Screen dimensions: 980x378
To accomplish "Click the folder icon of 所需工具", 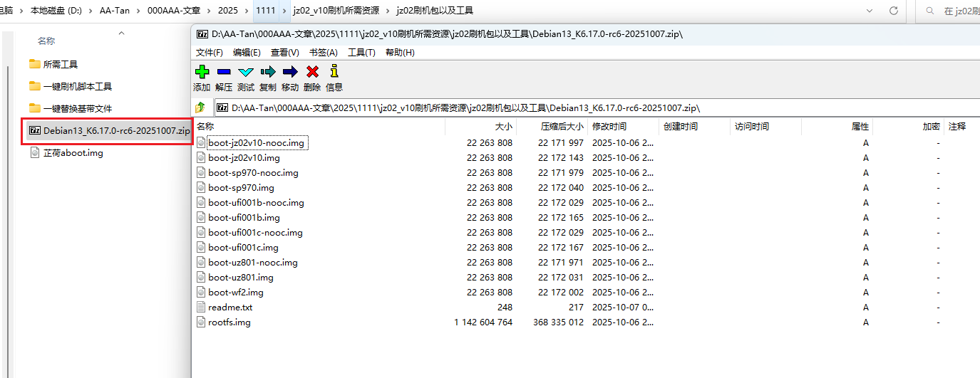I will [35, 64].
